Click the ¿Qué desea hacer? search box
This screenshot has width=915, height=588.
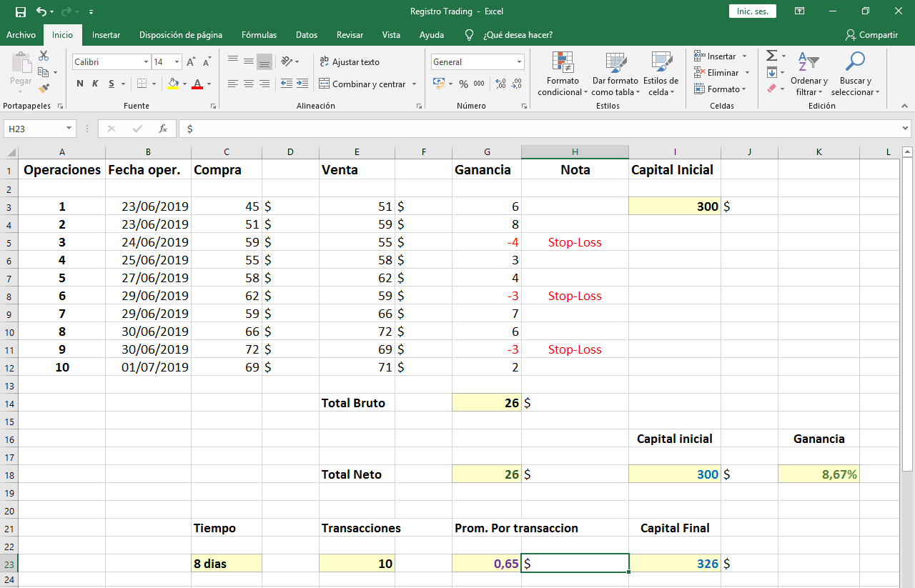[x=509, y=35]
